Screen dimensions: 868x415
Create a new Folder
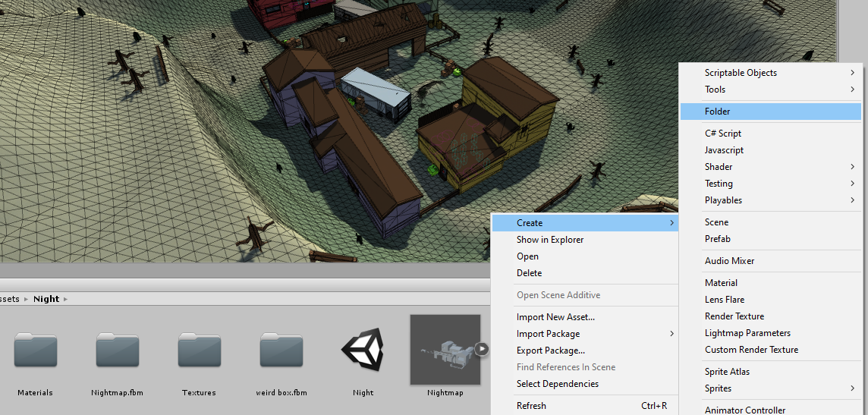771,112
